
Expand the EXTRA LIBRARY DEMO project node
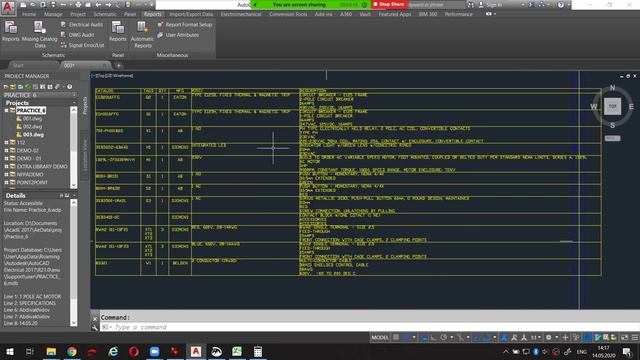[7, 167]
